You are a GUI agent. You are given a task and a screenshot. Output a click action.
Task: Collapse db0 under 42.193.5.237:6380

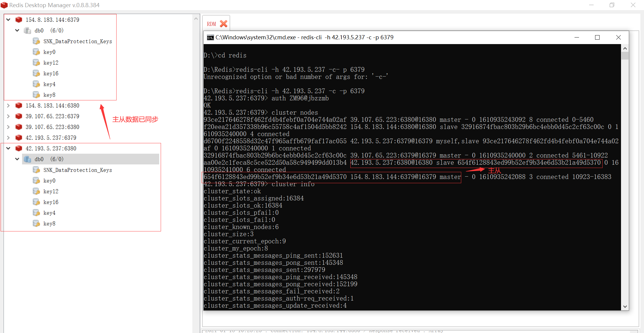[x=17, y=159]
